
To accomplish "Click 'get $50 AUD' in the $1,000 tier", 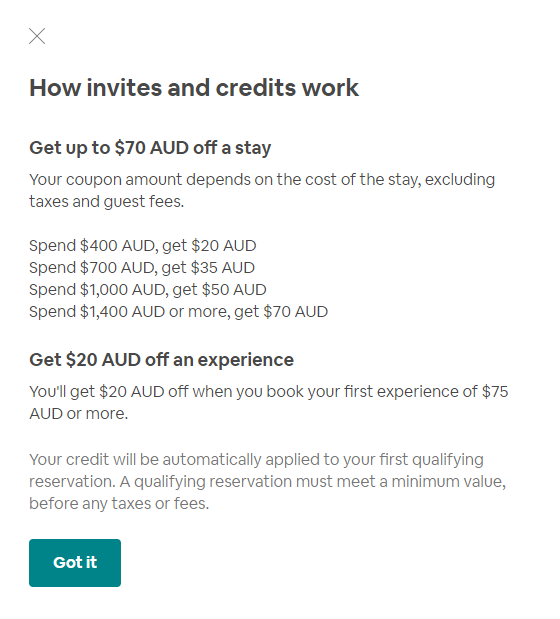I will click(219, 290).
